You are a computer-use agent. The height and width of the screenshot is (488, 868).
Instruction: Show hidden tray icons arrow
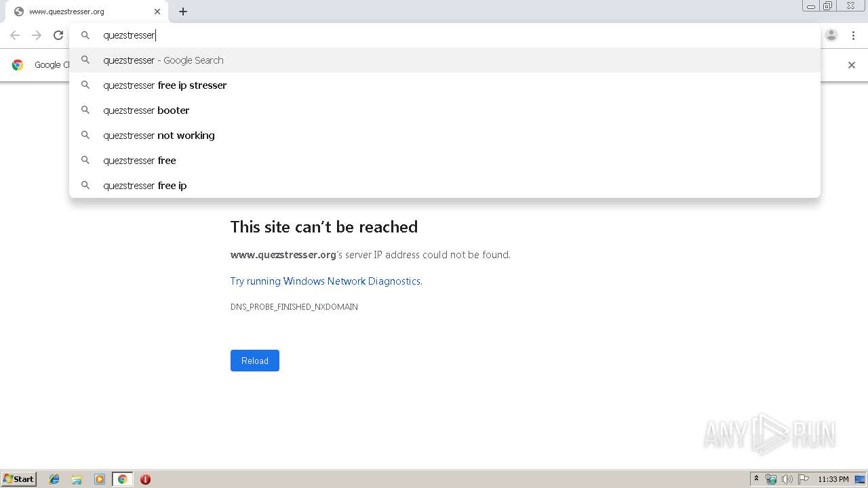pyautogui.click(x=756, y=479)
